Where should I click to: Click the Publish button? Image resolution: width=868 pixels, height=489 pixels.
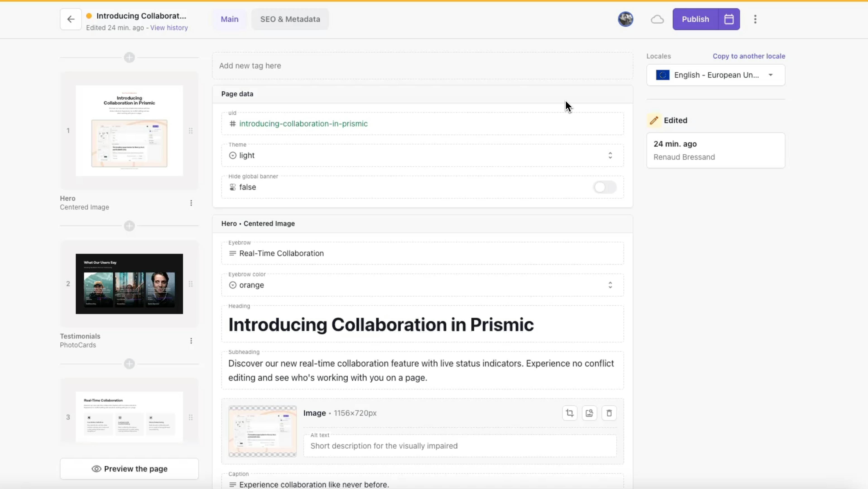[x=695, y=19]
